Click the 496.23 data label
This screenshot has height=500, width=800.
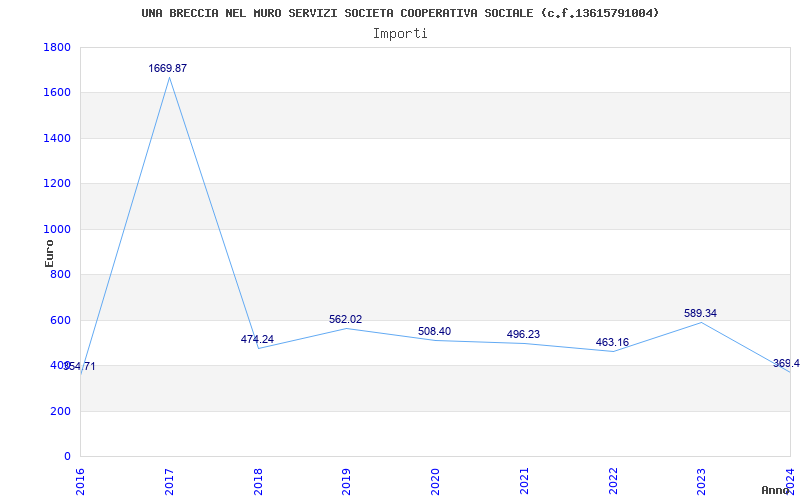point(523,334)
